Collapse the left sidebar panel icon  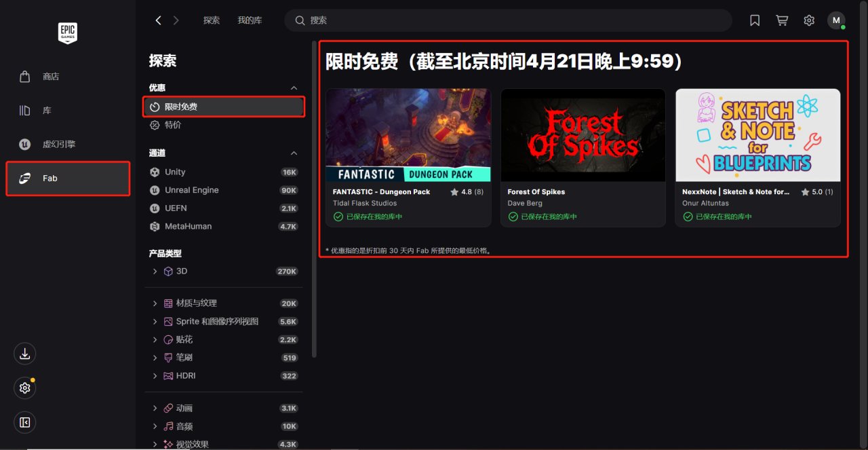click(24, 423)
